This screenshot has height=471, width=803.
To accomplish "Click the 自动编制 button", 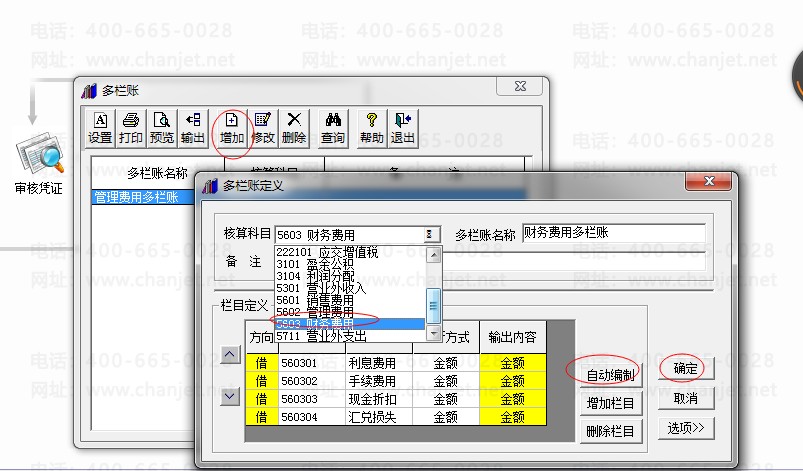I will click(609, 375).
